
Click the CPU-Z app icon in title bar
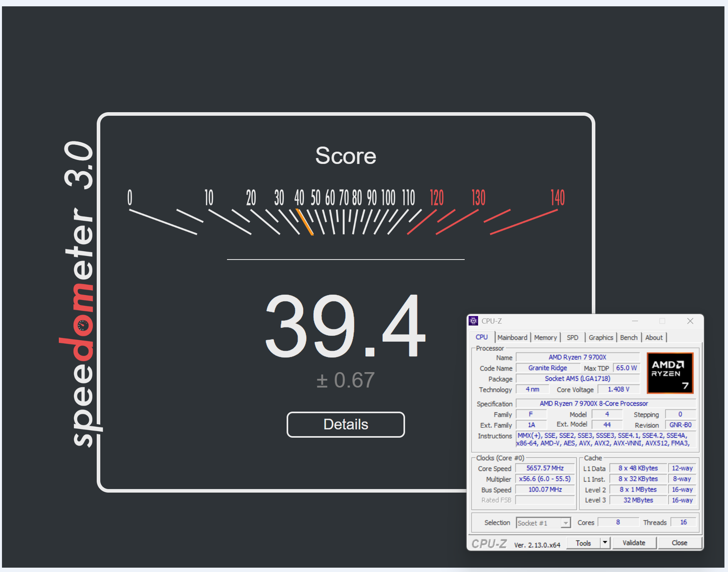[x=473, y=321]
